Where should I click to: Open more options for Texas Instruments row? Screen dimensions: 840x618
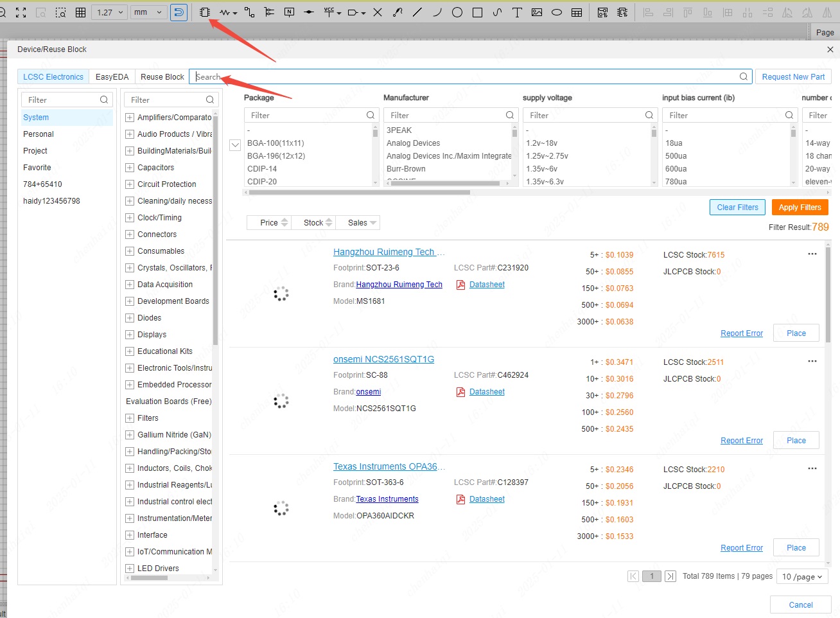pyautogui.click(x=812, y=468)
